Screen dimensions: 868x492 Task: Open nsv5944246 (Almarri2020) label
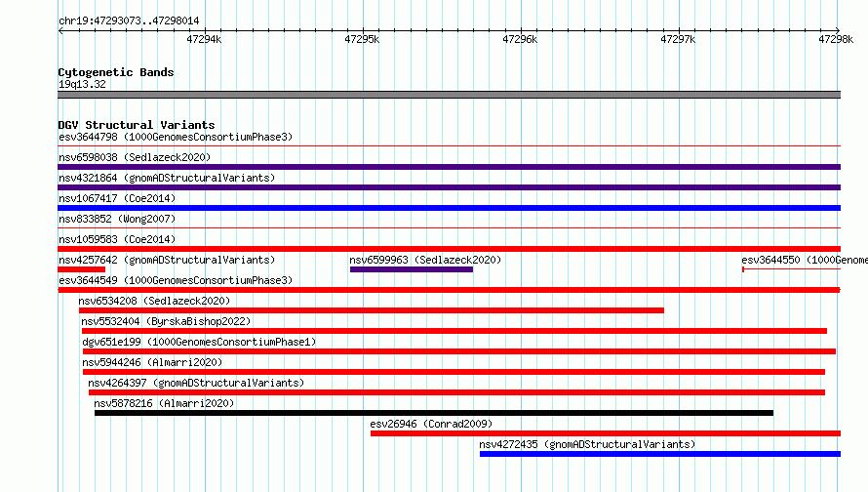point(152,362)
